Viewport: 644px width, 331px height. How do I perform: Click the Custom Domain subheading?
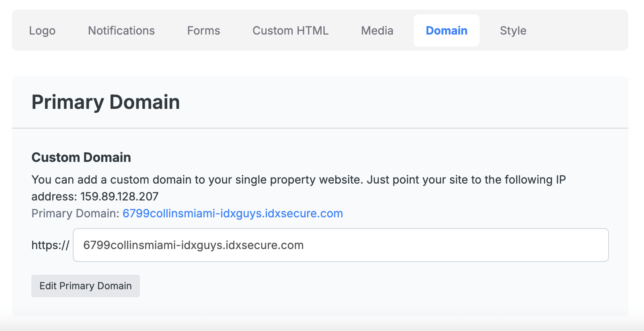point(81,157)
